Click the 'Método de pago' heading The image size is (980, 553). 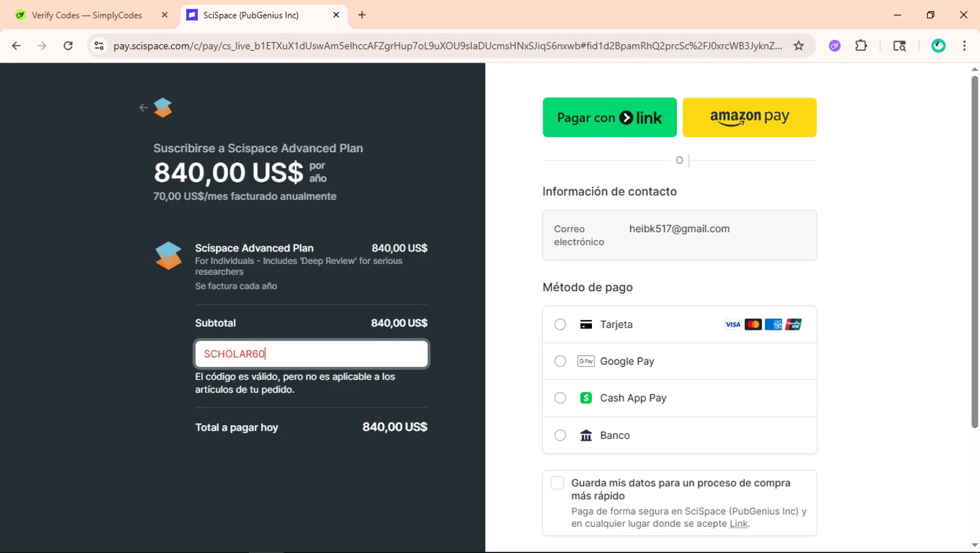tap(587, 287)
